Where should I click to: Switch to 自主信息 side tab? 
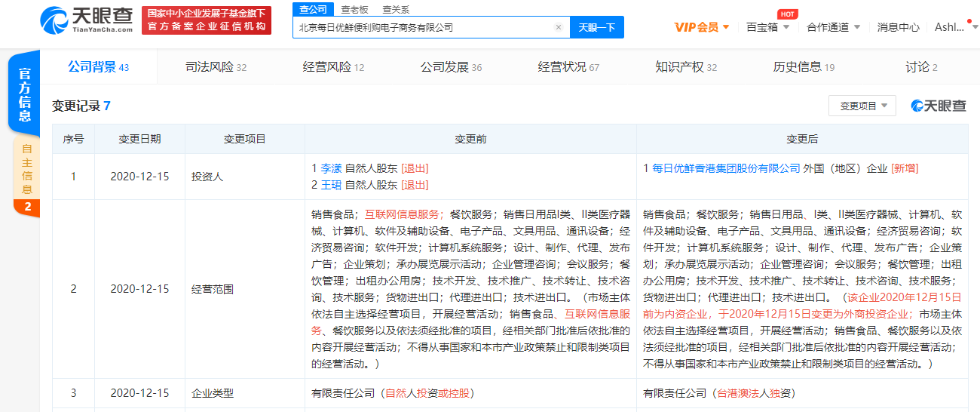coord(26,169)
